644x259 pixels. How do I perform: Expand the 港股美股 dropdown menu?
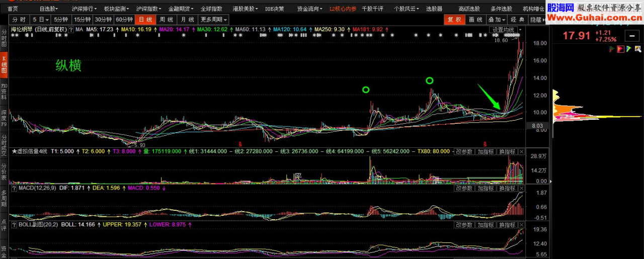(245, 9)
